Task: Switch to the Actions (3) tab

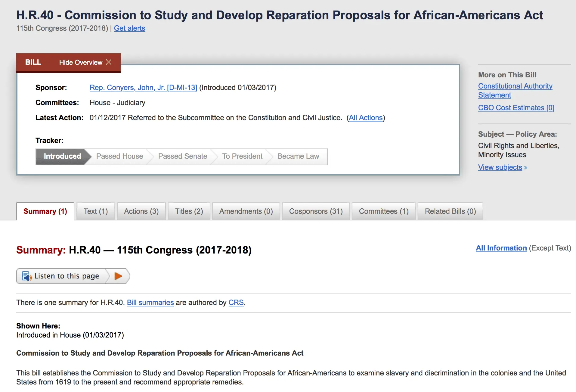Action: (x=141, y=211)
